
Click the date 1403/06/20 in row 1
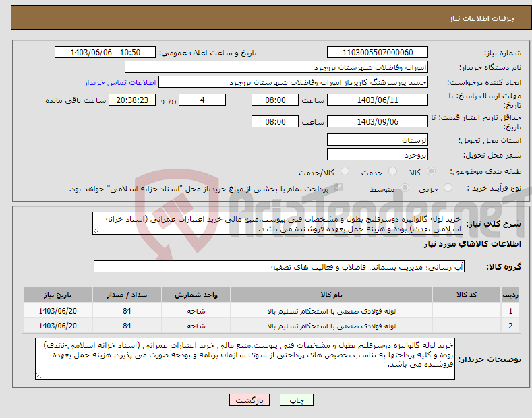tap(58, 311)
